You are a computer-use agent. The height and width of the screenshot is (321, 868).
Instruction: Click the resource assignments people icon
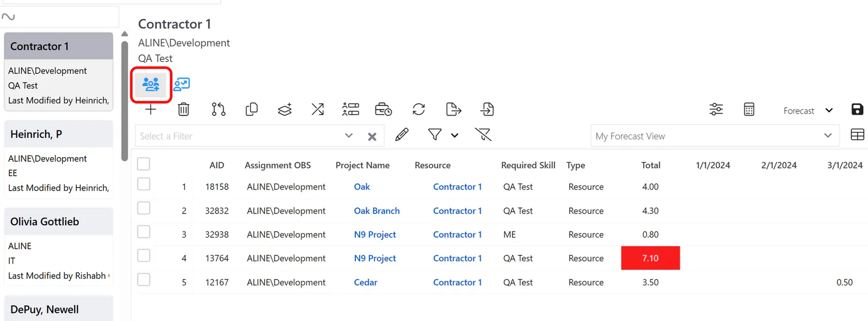151,84
